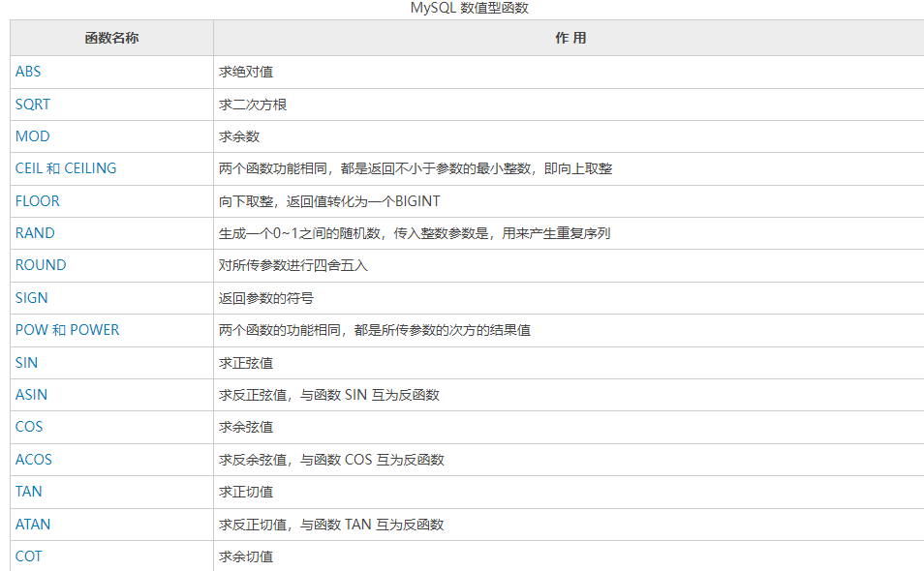Open the POW 和 POWER link
This screenshot has height=571, width=924.
(67, 330)
